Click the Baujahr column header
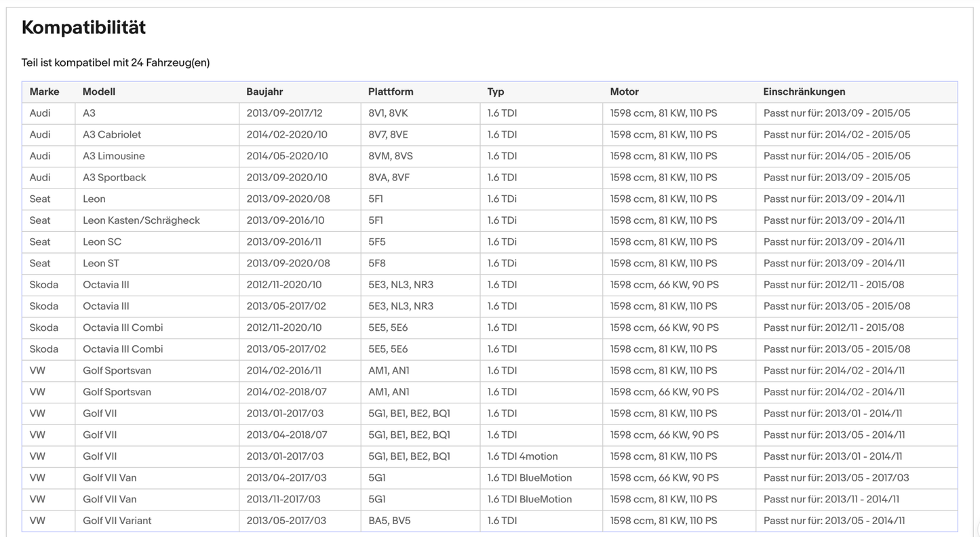The image size is (980, 537). pos(264,92)
